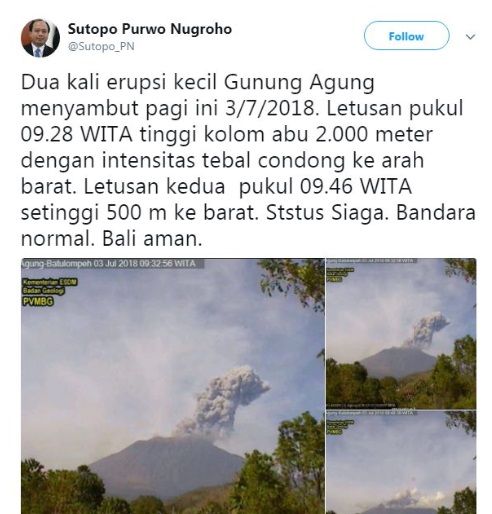Click the PVMBG watermark in bottom-right thumbnail

tap(334, 432)
